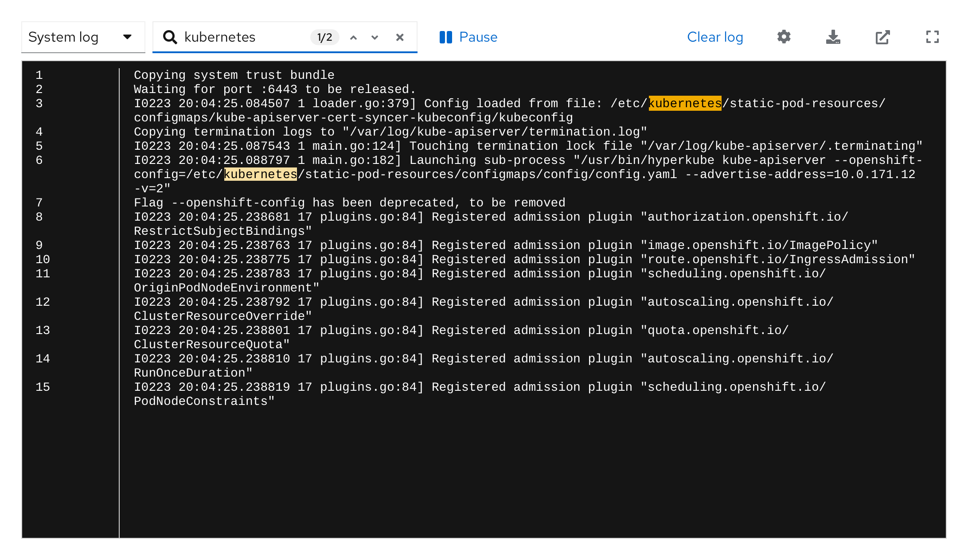
Task: Toggle Pause on log output
Action: (x=468, y=37)
